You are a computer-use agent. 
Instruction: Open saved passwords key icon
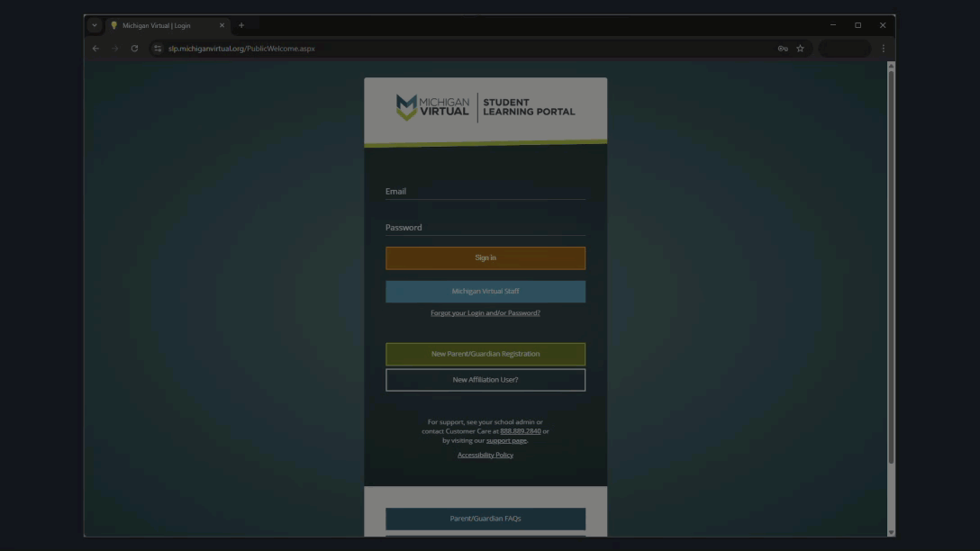783,48
